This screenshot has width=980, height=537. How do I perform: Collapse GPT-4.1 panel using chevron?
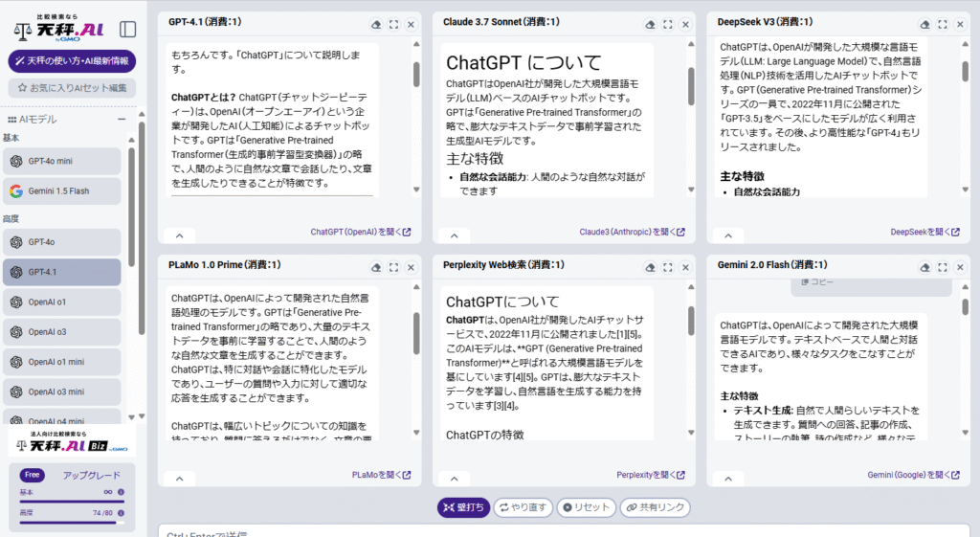tap(179, 235)
